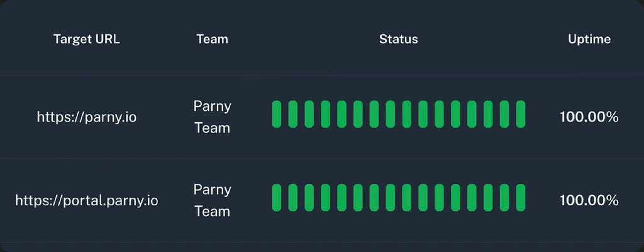
Task: Click second status bar in portal.parny.io row
Action: tap(293, 198)
